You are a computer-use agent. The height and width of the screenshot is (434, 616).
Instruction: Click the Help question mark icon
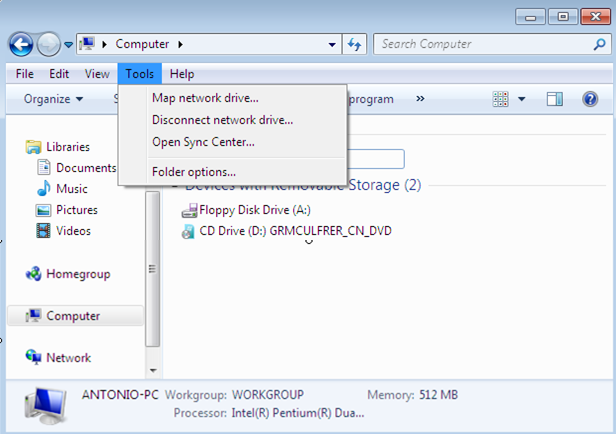coord(590,99)
